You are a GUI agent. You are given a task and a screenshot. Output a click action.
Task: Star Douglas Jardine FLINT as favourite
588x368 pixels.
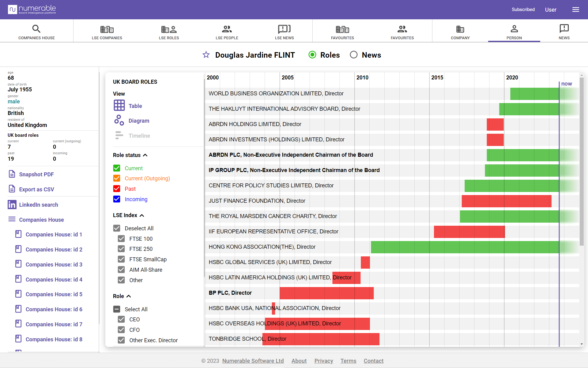point(206,55)
